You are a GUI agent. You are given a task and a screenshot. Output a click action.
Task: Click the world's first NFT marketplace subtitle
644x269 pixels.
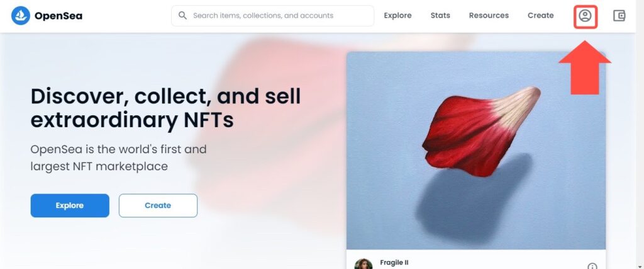point(118,158)
